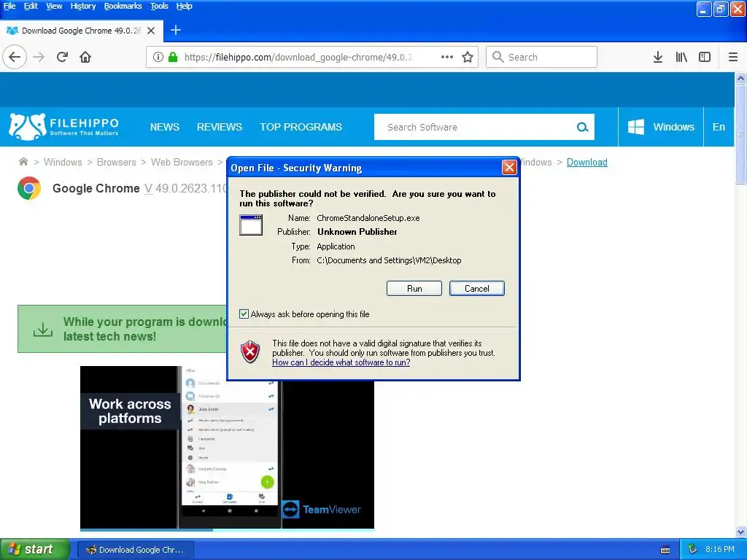747x560 pixels.
Task: Click the Web Browsers breadcrumb link
Action: (x=182, y=162)
